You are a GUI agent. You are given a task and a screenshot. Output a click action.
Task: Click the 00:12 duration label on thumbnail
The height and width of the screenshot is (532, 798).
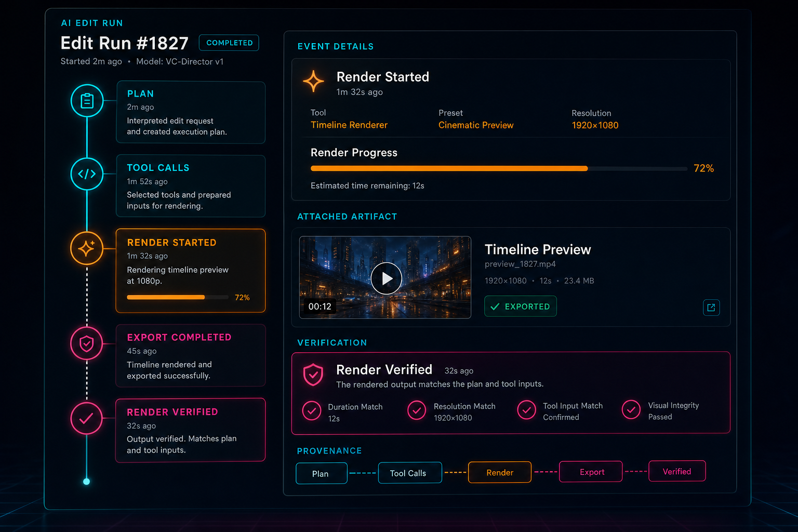(x=320, y=307)
